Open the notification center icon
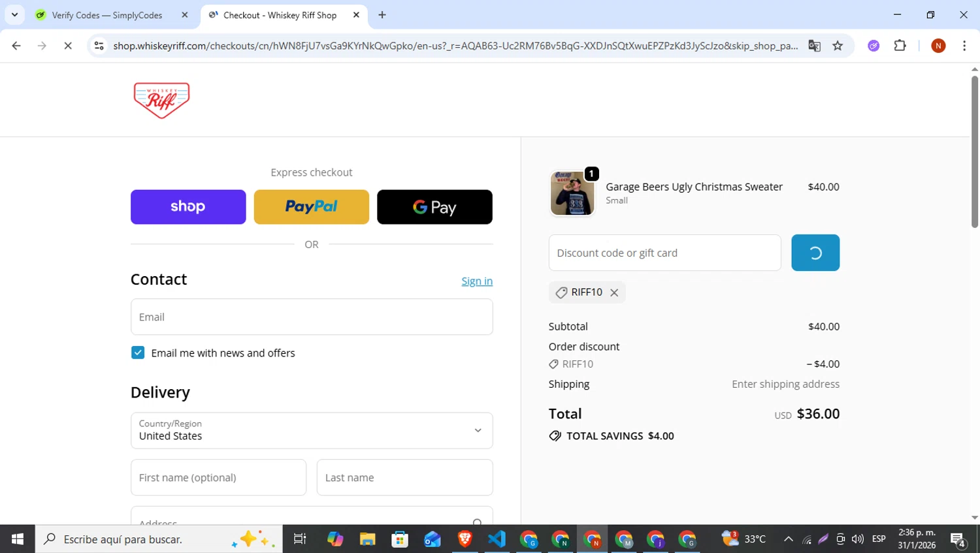Viewport: 980px width, 553px height. click(958, 539)
